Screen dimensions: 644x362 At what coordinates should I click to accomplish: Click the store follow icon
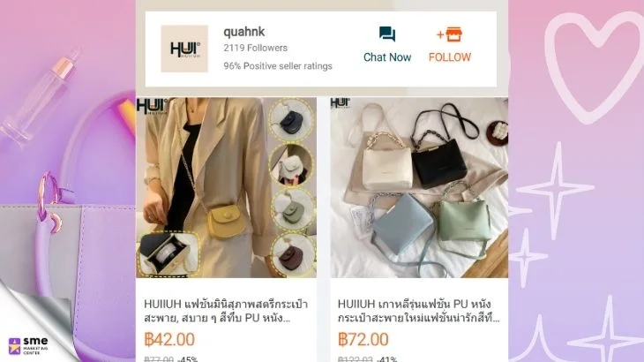(x=450, y=34)
